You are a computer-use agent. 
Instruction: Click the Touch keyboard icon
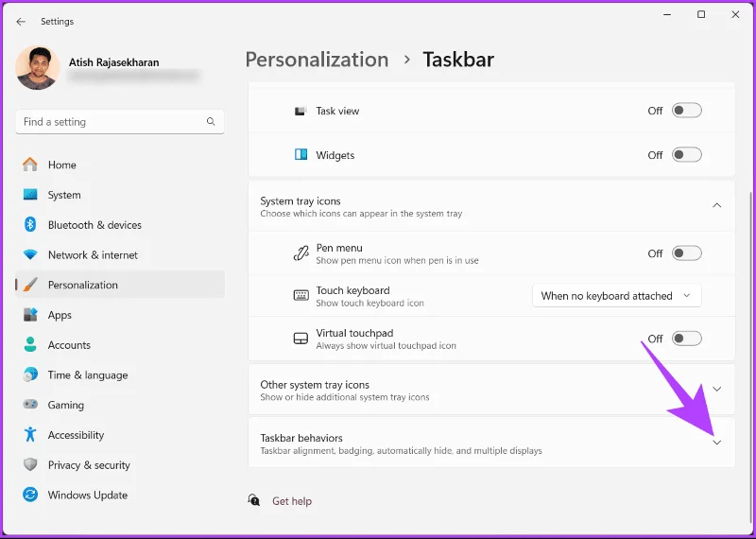301,295
